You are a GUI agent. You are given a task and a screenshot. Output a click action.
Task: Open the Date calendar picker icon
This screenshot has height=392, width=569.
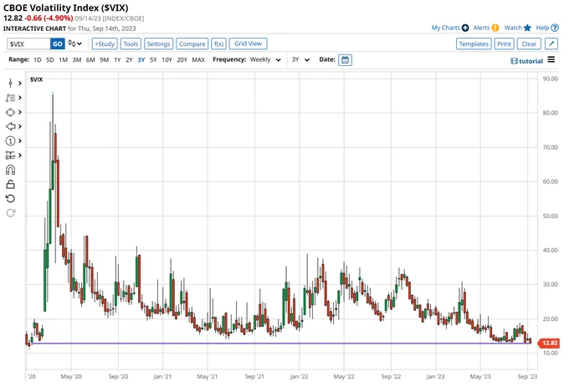coord(345,60)
